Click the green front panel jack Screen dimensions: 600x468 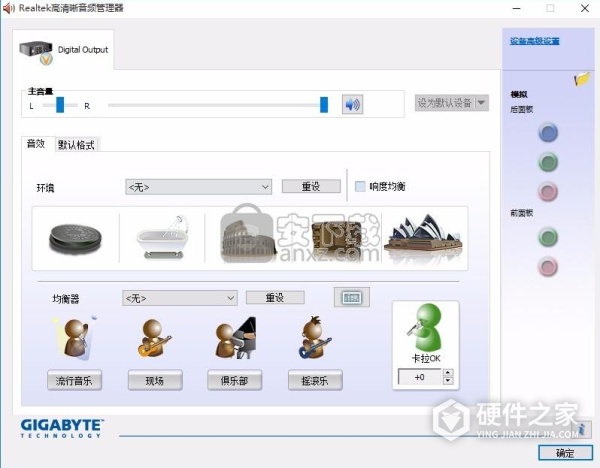click(x=548, y=237)
